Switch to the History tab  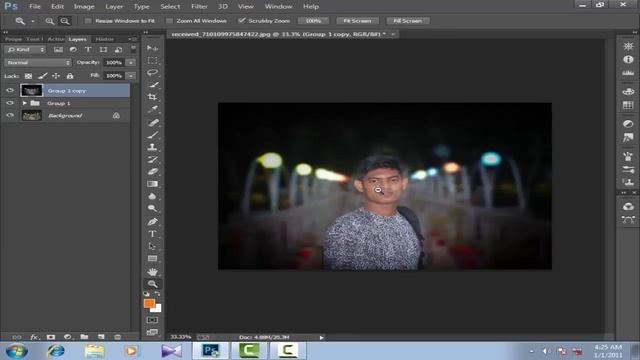pos(104,39)
